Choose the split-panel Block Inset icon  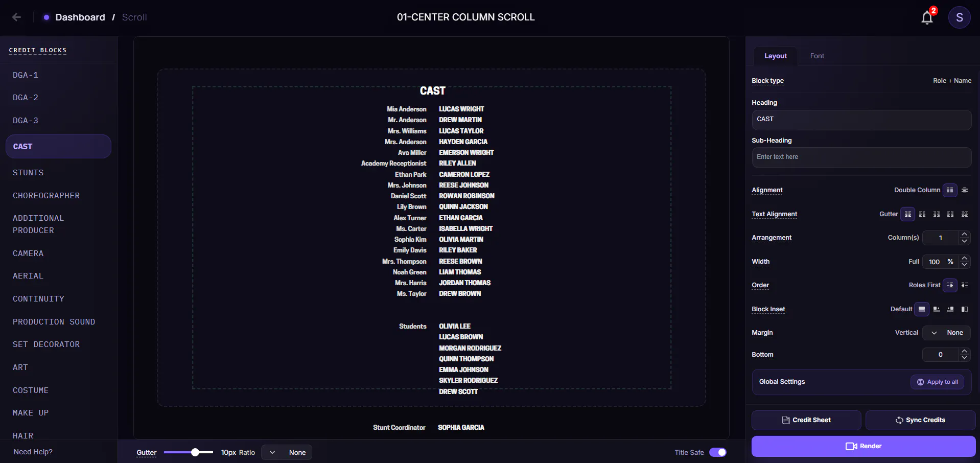965,309
